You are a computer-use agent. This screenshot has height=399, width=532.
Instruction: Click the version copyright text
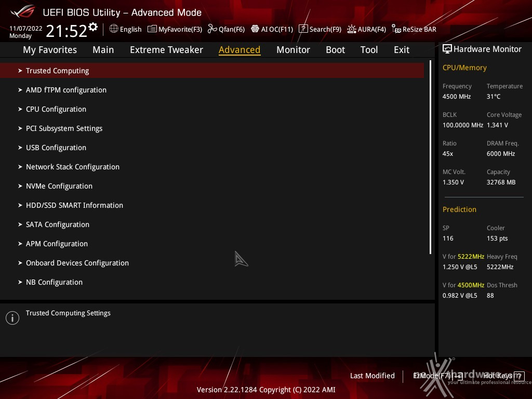266,390
